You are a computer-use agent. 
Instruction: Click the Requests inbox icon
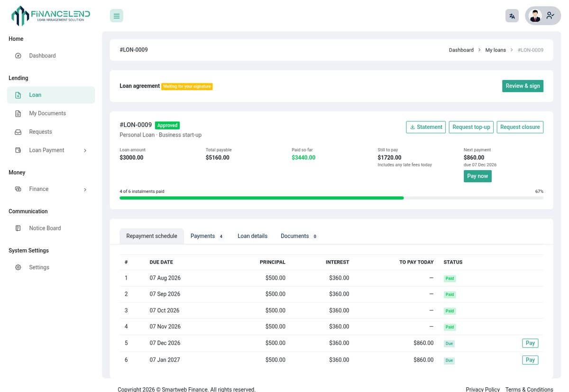point(18,132)
